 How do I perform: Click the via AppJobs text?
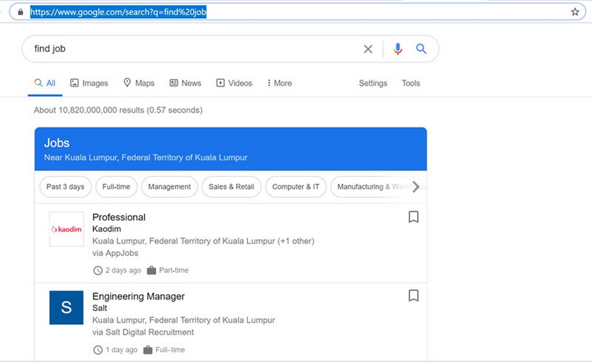(115, 253)
